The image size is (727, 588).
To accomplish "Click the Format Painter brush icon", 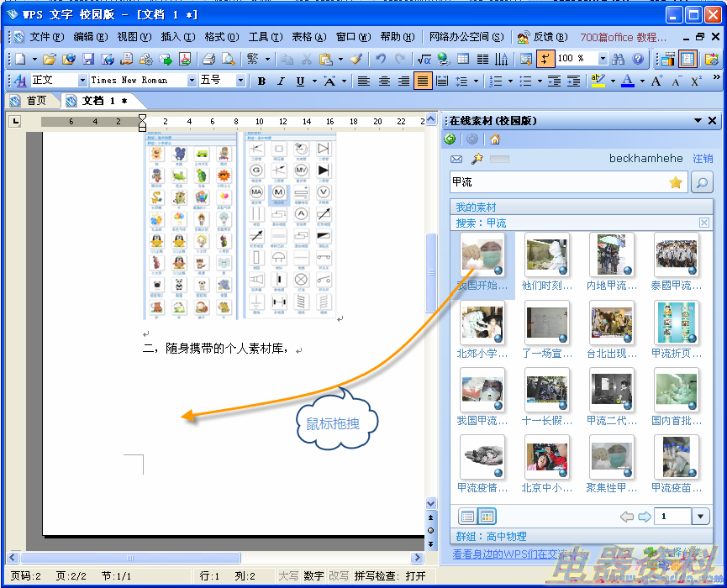I will (356, 59).
